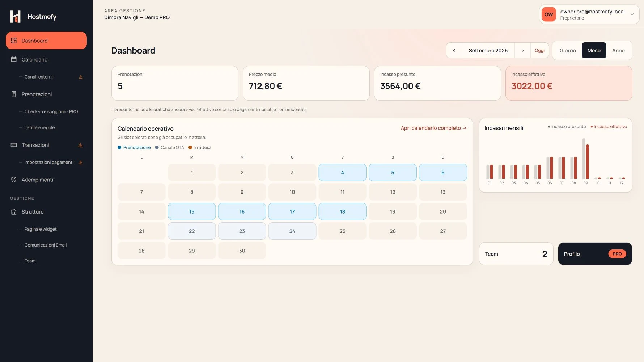The image size is (644, 362).
Task: Open Comunicazioni Email in sidebar
Action: tap(46, 245)
